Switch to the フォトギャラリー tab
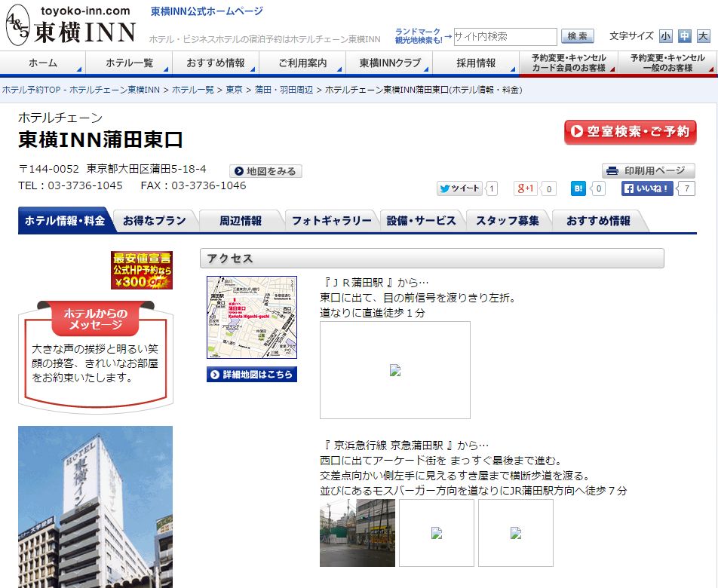 tap(332, 221)
